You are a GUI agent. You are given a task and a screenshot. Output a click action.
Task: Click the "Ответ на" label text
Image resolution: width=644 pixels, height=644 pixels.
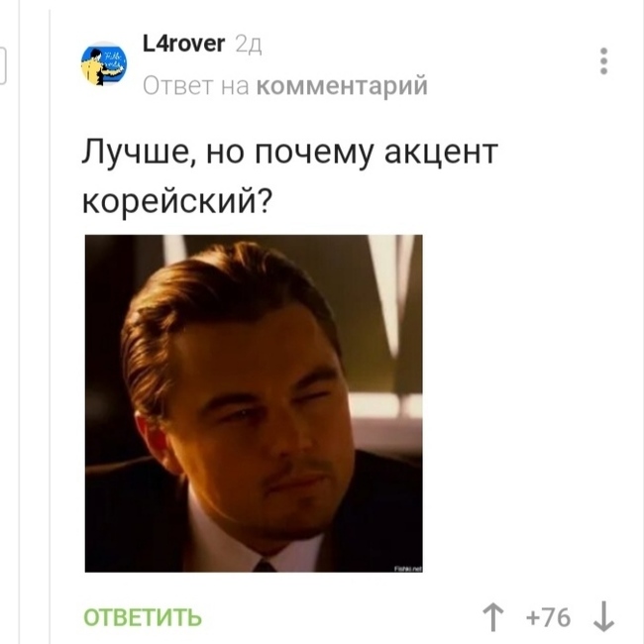[196, 86]
